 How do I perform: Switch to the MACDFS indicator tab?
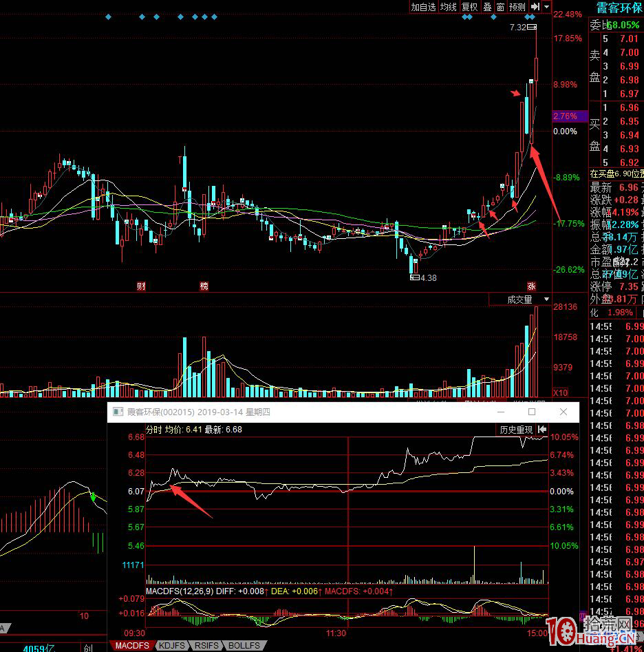tap(132, 645)
